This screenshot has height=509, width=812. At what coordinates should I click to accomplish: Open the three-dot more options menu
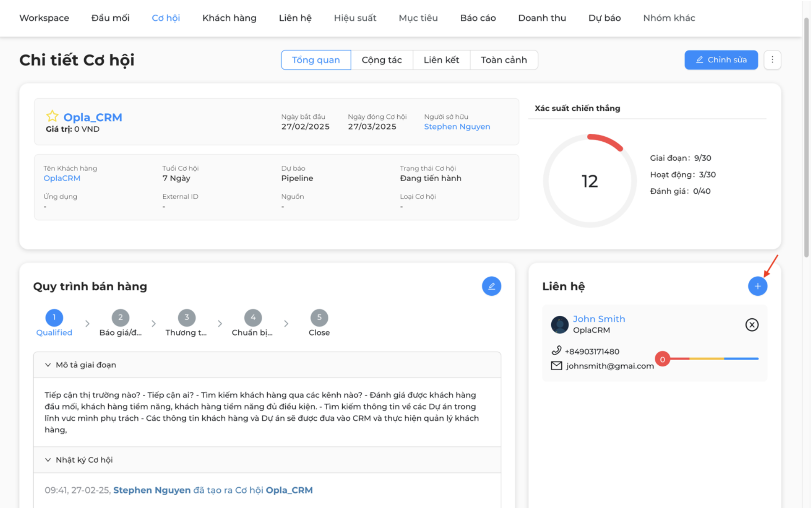point(772,60)
